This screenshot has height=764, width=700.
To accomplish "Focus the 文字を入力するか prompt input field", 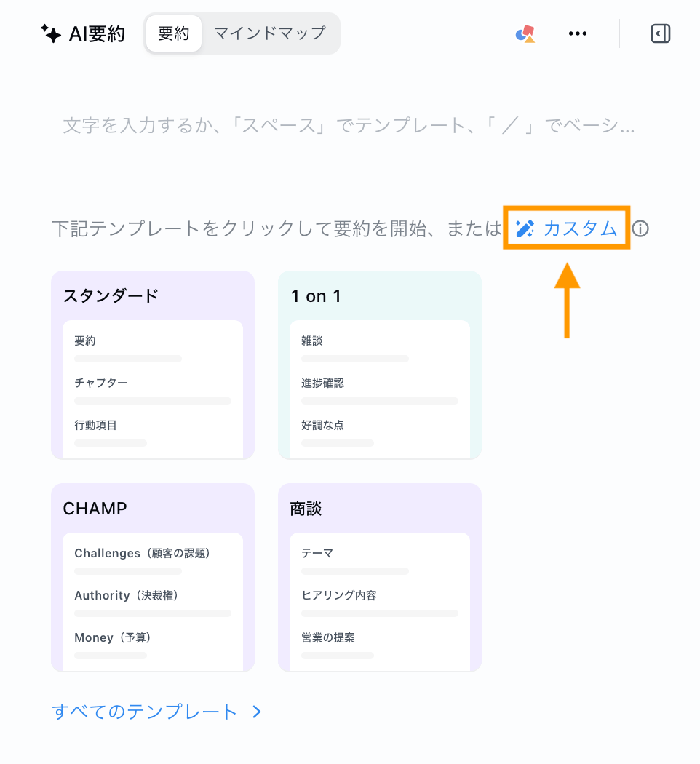I will tap(349, 126).
